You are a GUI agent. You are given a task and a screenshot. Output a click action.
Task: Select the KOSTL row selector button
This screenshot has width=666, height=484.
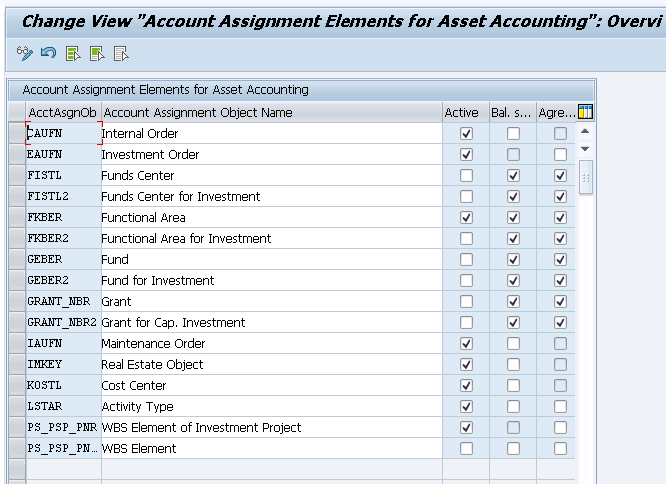(17, 386)
